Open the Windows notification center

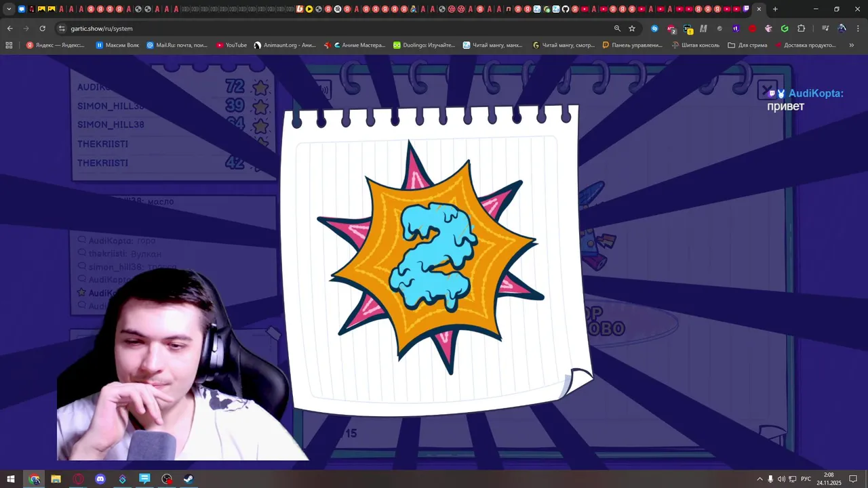854,479
